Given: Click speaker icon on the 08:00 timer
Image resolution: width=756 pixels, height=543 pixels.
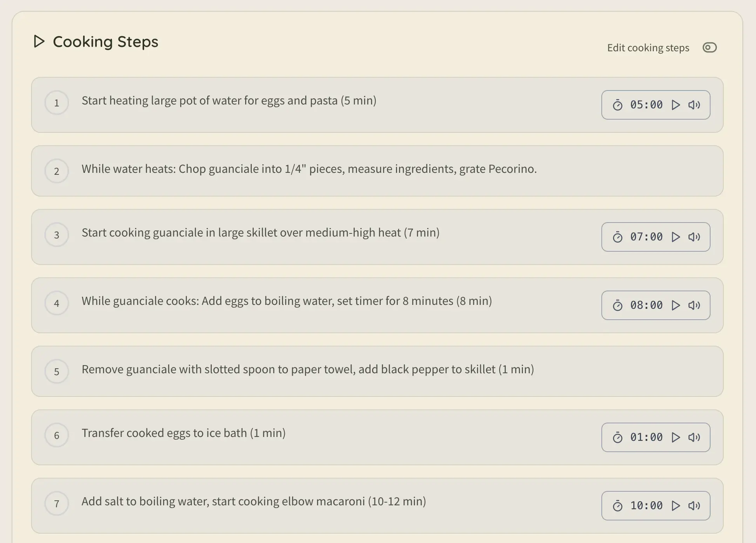Looking at the screenshot, I should (694, 305).
